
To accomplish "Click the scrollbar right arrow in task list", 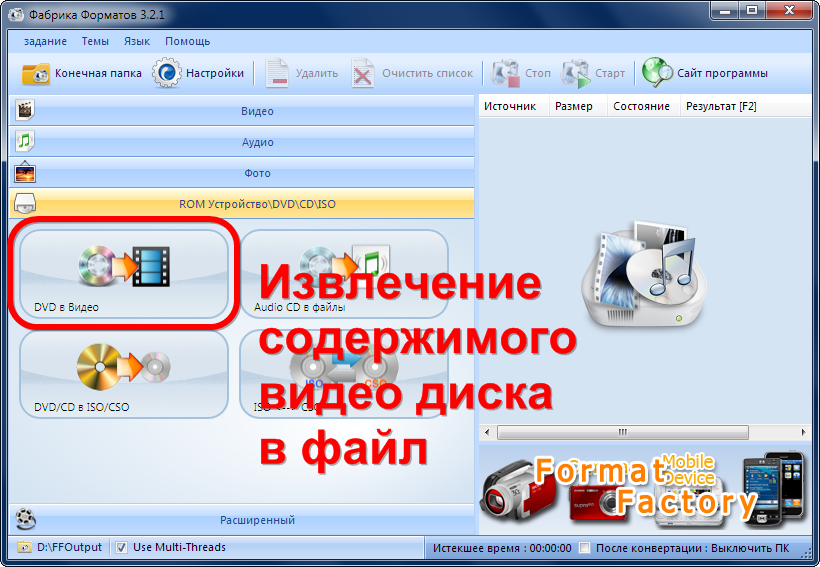I will pyautogui.click(x=803, y=433).
